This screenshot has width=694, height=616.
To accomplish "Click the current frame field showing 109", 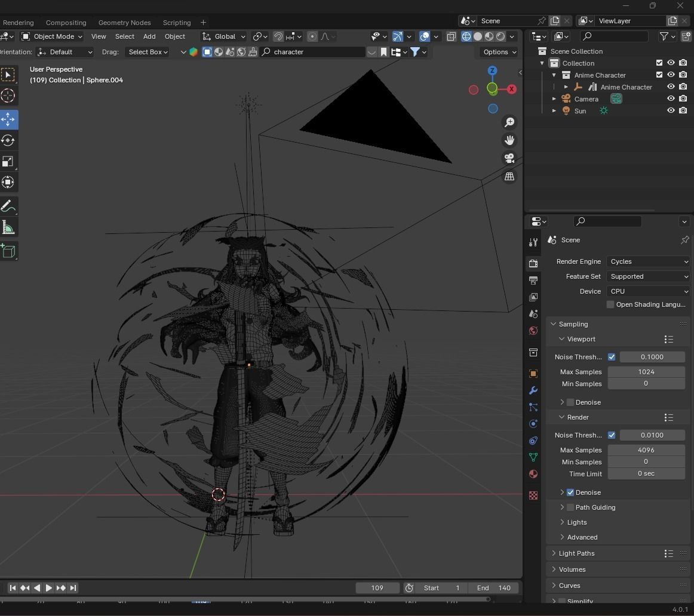I will [x=377, y=588].
